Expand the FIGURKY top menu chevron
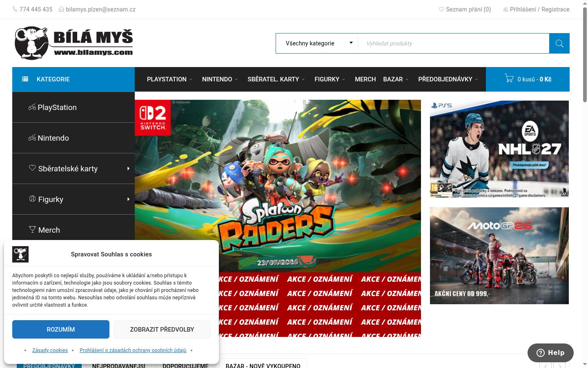588x368 pixels. coord(344,79)
